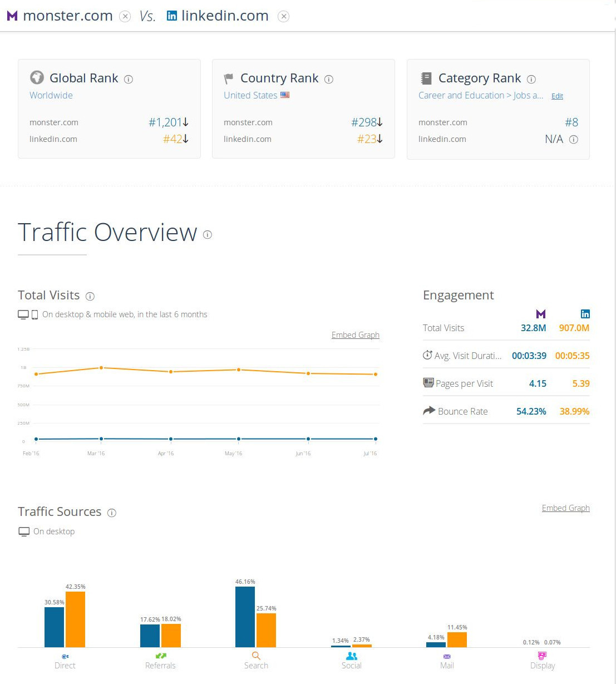Click the Country Rank info icon
The height and width of the screenshot is (684, 616).
329,79
